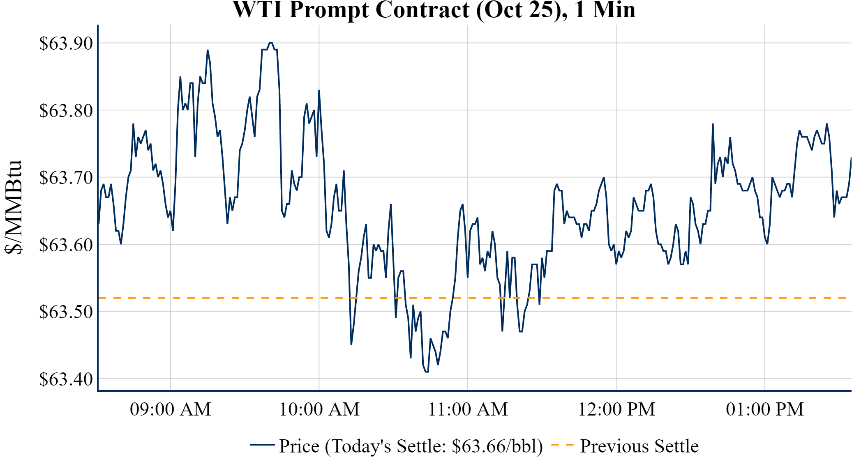
Task: Click the $63.50 y-axis tick label
Action: tap(66, 312)
